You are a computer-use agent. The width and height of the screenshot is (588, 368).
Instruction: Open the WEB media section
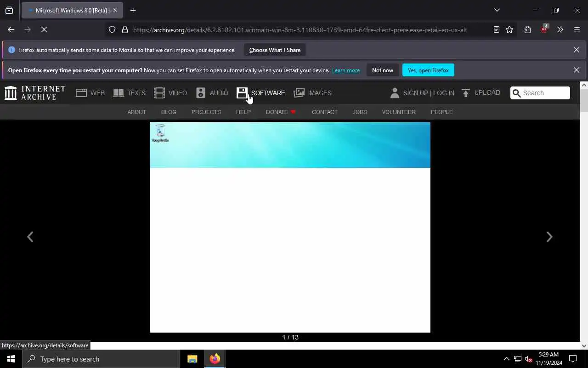coord(90,93)
